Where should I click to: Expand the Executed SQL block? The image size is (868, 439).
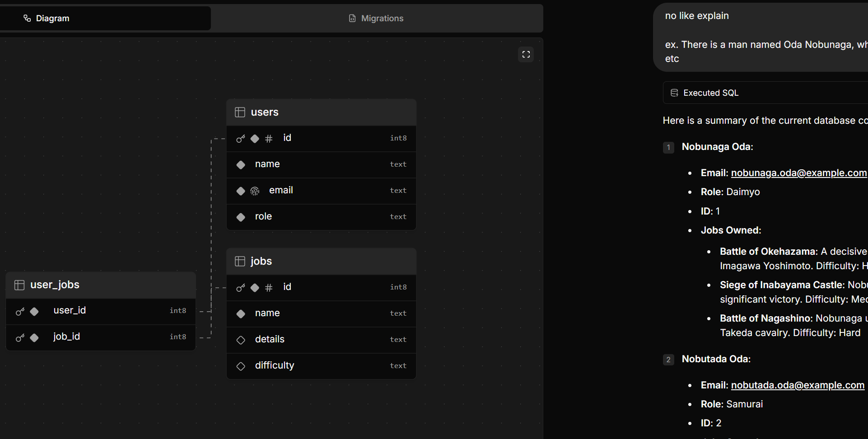point(710,93)
